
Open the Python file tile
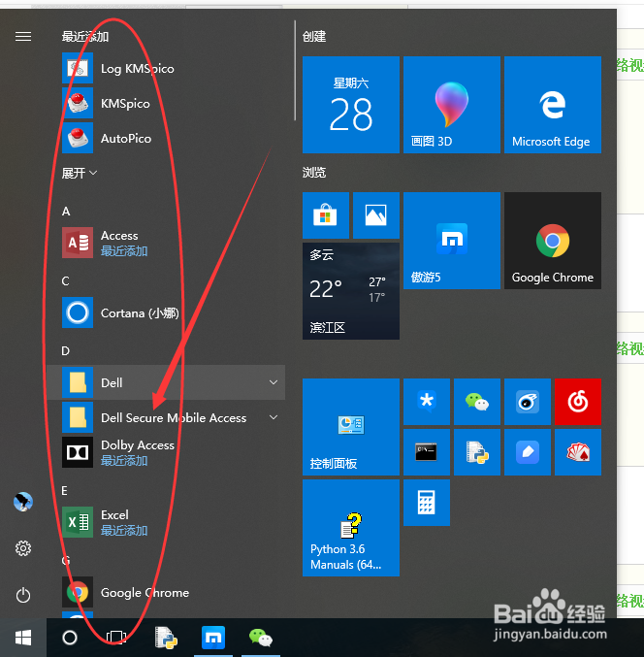[477, 452]
